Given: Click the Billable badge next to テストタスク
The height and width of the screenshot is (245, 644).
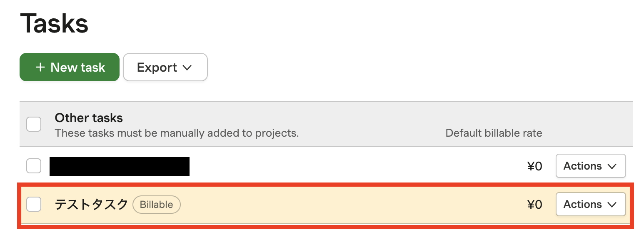Looking at the screenshot, I should pos(156,205).
